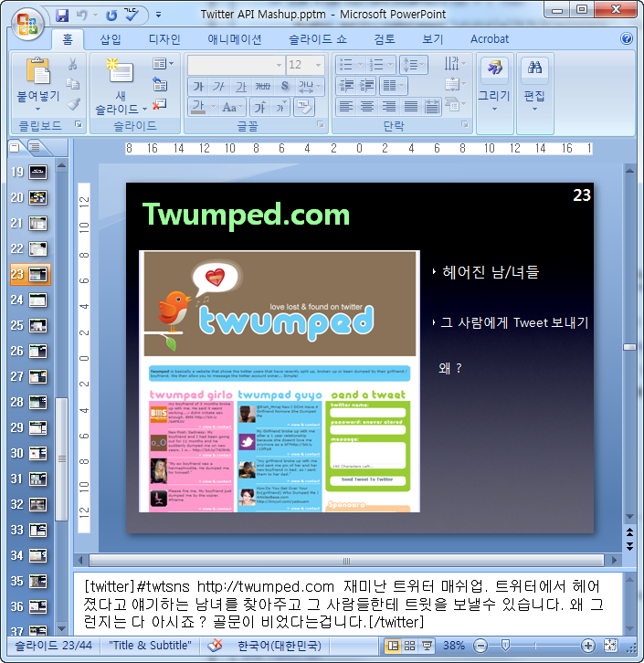Switch to slide sorter view icon

click(x=409, y=646)
